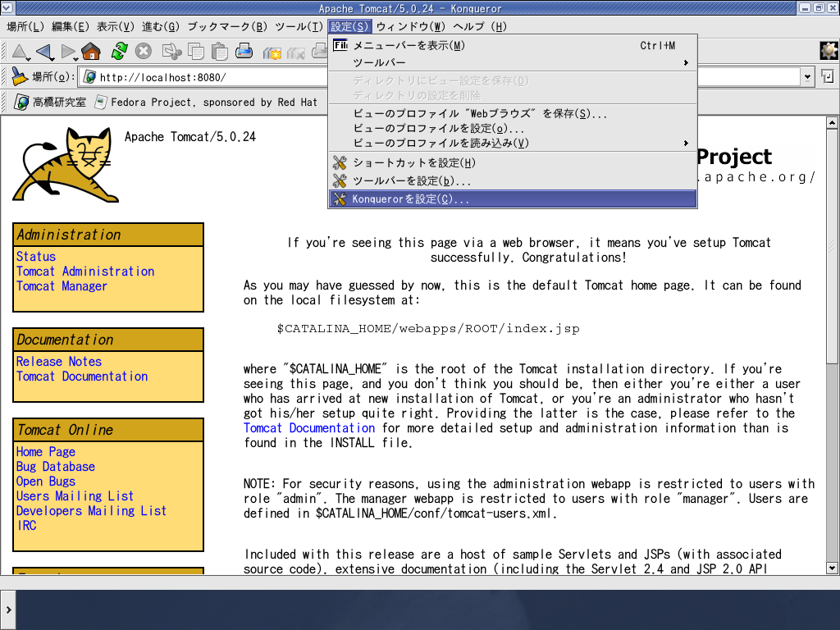The width and height of the screenshot is (840, 630).
Task: Click the scrollbar up arrow
Action: pyautogui.click(x=832, y=123)
